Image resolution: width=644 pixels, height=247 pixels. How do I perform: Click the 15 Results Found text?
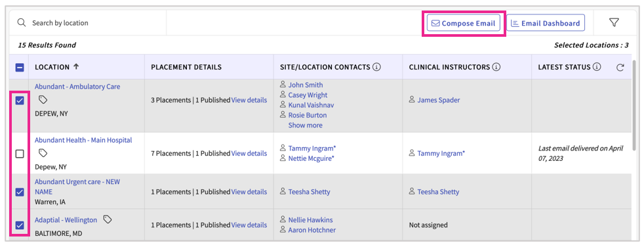(47, 45)
